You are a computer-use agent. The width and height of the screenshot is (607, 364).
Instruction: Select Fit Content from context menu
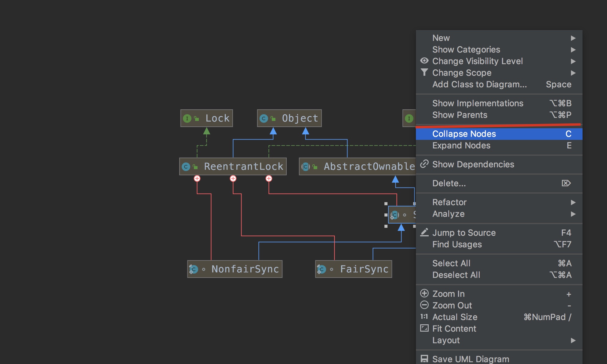[455, 328]
